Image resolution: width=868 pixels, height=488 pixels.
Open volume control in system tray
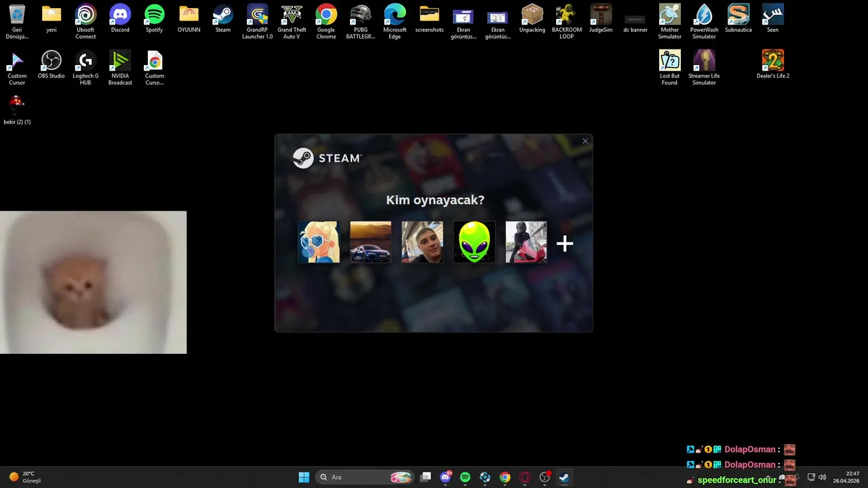click(x=823, y=477)
